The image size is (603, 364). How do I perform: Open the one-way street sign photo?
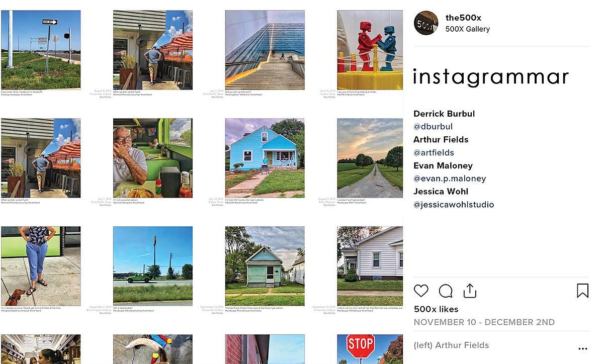(41, 50)
